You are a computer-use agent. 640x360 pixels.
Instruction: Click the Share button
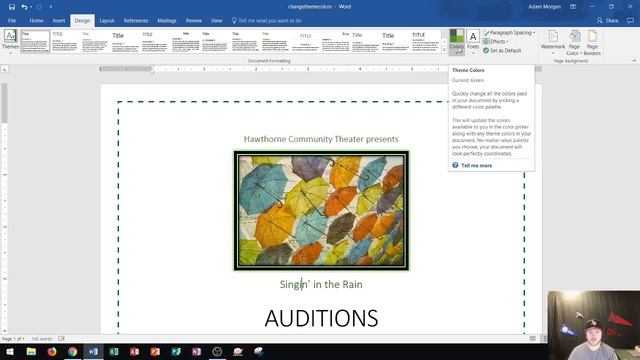(607, 20)
